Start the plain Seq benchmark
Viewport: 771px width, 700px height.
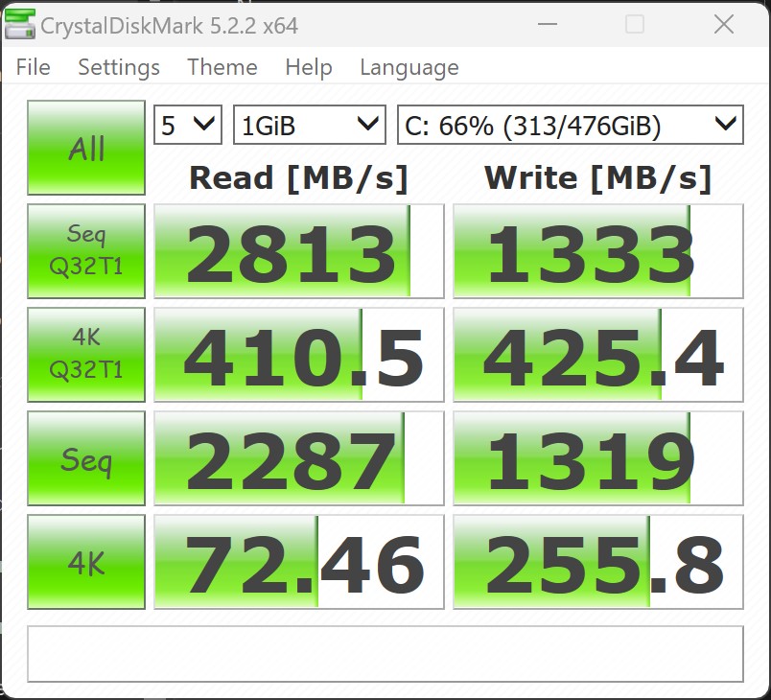pos(86,458)
